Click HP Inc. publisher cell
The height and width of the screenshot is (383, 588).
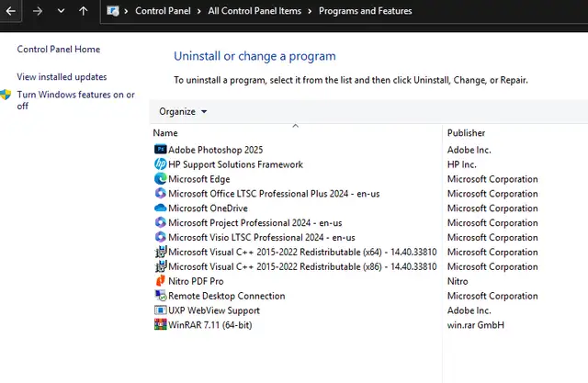click(461, 164)
